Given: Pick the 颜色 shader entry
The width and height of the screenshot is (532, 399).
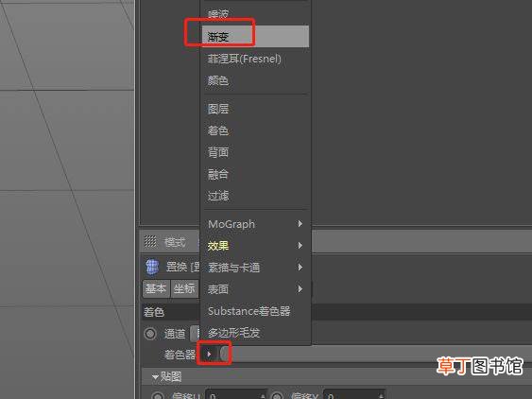Looking at the screenshot, I should click(x=255, y=80).
